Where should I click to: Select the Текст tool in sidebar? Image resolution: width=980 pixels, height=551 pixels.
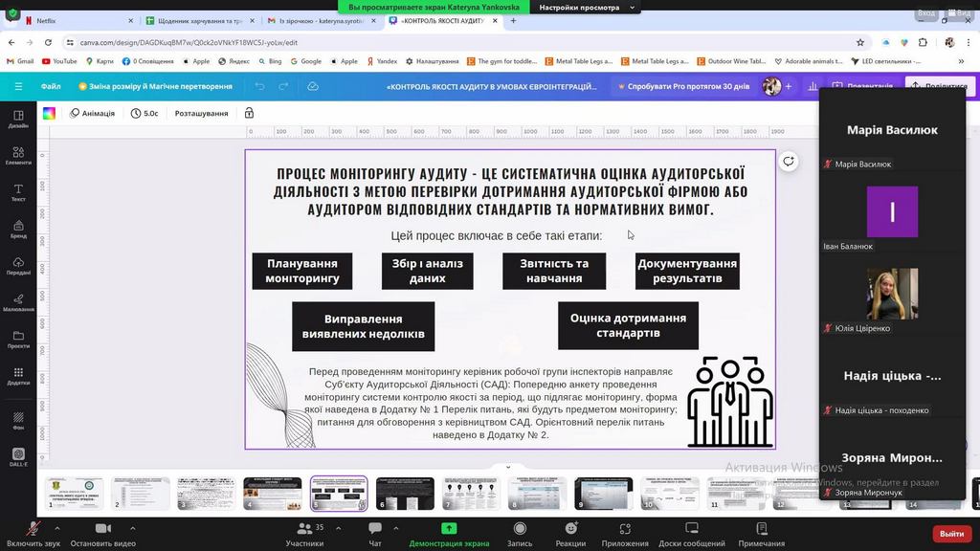(18, 190)
